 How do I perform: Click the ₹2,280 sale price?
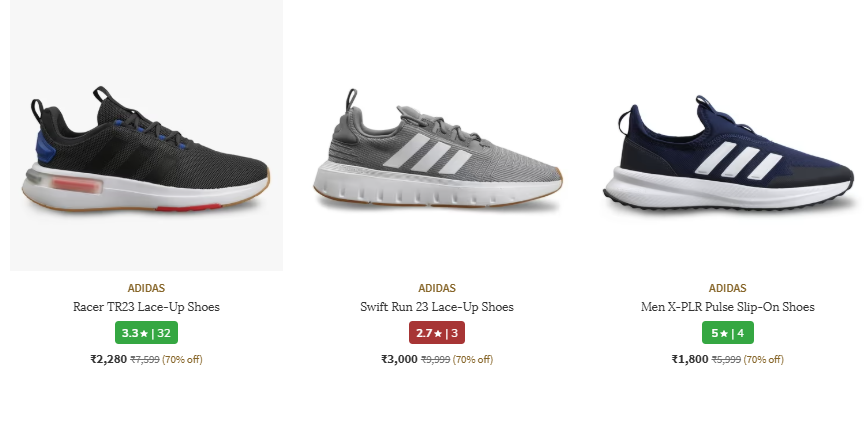108,359
